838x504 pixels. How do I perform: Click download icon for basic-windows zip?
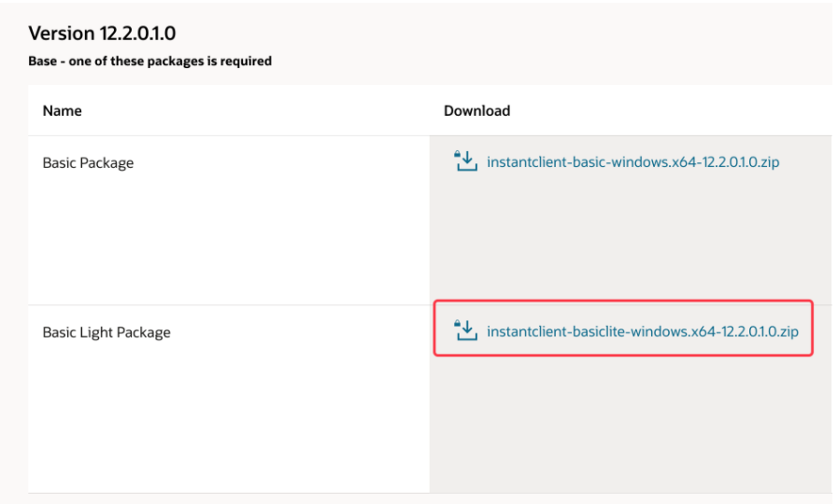[465, 162]
